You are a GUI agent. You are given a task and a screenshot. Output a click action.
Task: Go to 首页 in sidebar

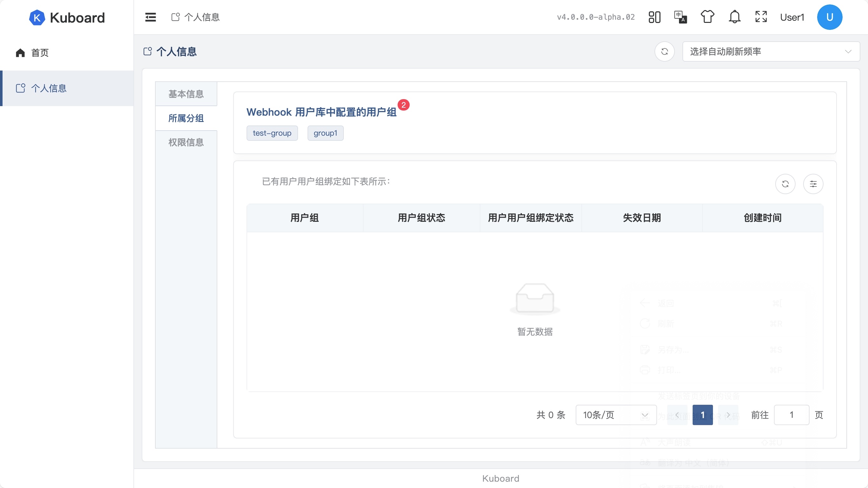[x=40, y=53]
